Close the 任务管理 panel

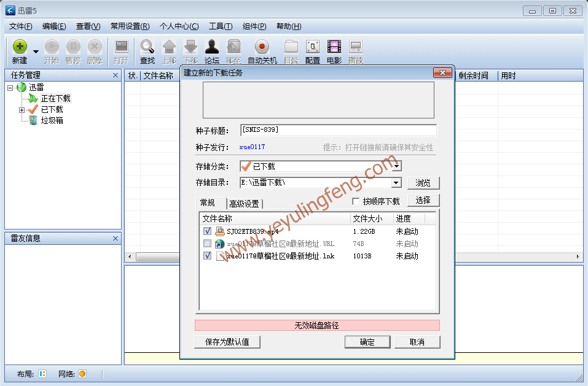[x=116, y=75]
